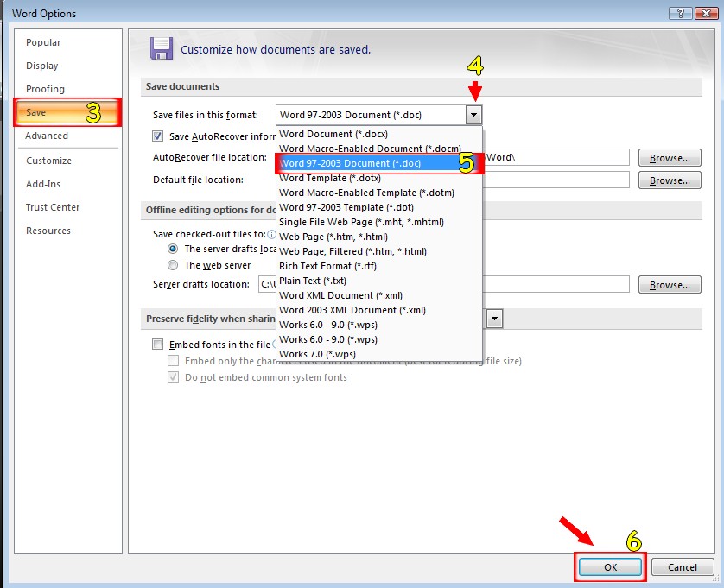Click Browse for AutoRecover file location

(x=669, y=158)
